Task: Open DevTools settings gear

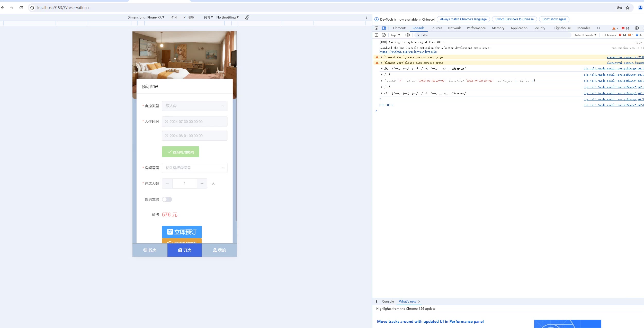Action: (x=637, y=28)
